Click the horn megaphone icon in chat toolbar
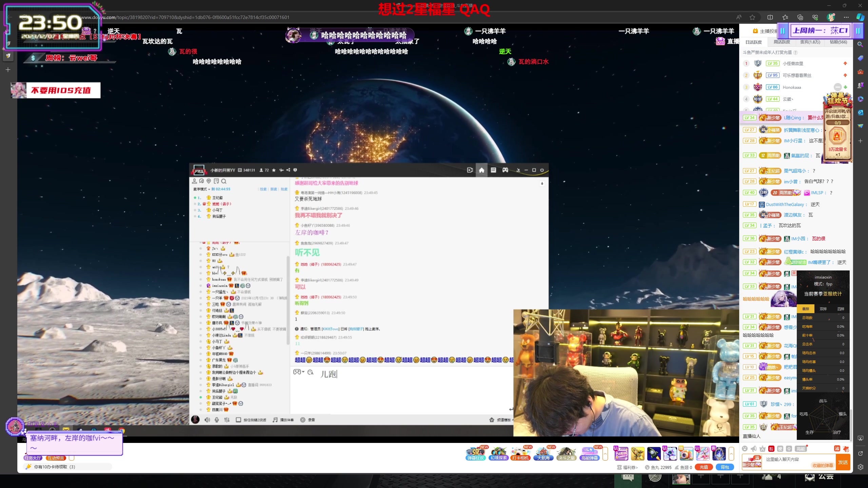 pyautogui.click(x=753, y=449)
